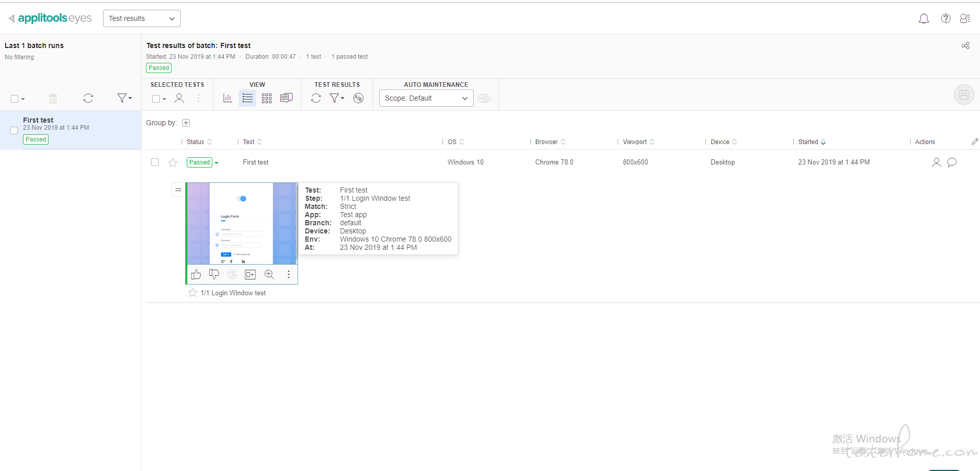Screen dimensions: 980x471
Task: Sort by Status column
Action: pos(199,142)
